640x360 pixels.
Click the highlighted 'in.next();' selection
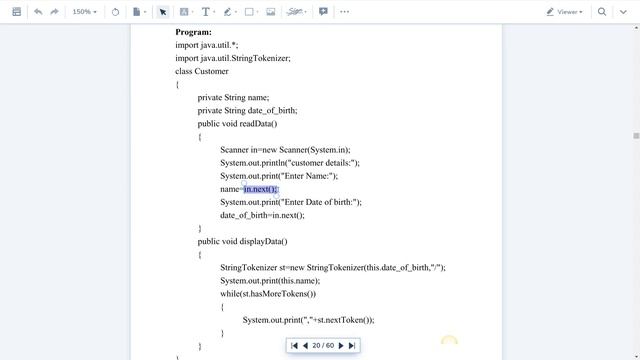click(x=261, y=189)
